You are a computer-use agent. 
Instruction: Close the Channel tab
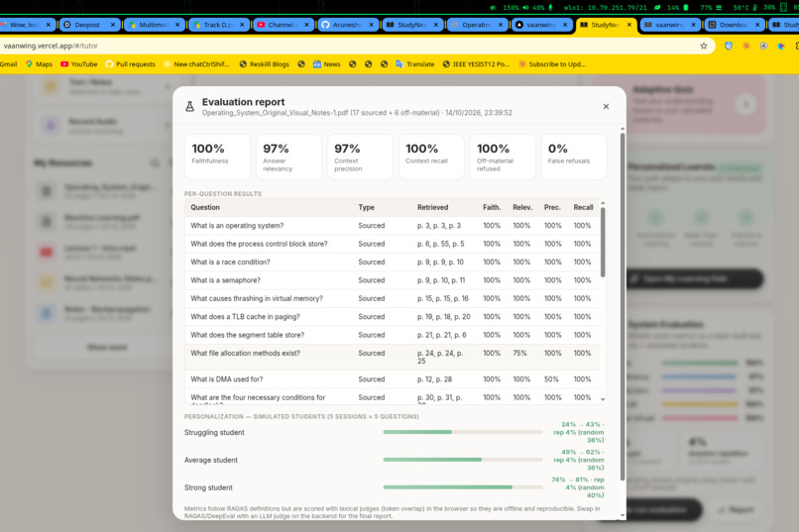306,25
